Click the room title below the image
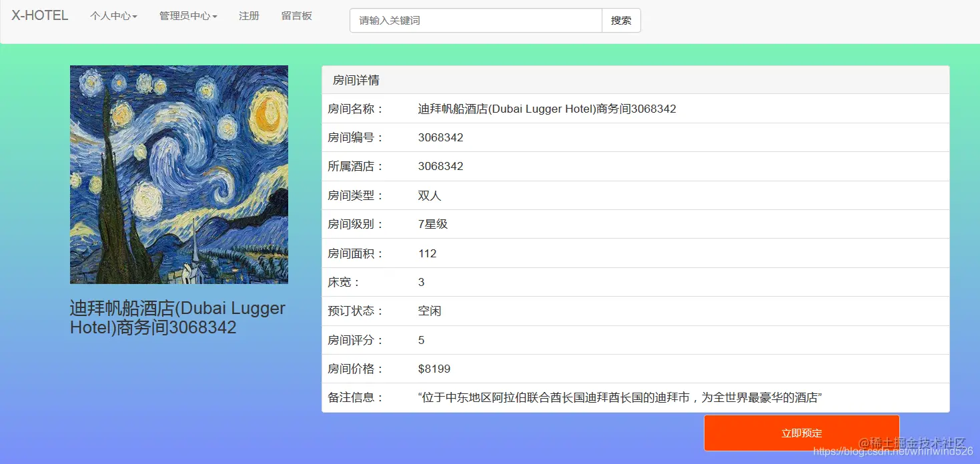Viewport: 980px width, 464px height. coord(177,318)
